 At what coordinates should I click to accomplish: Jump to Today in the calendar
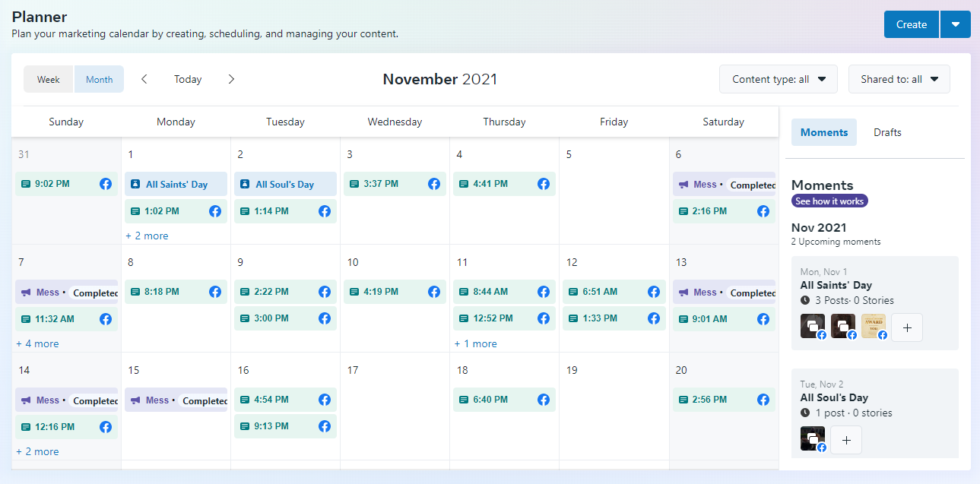click(x=188, y=79)
